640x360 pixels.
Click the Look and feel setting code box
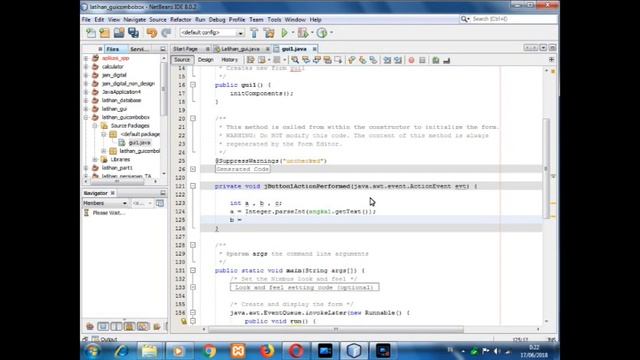click(304, 287)
